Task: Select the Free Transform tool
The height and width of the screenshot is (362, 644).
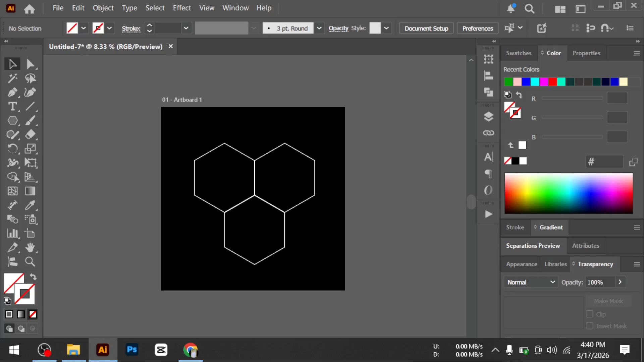Action: (30, 163)
